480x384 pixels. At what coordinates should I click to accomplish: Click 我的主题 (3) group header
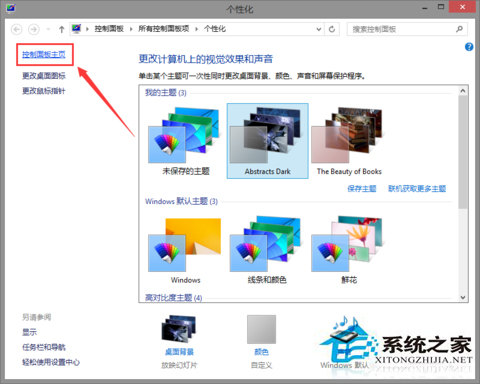[x=166, y=93]
